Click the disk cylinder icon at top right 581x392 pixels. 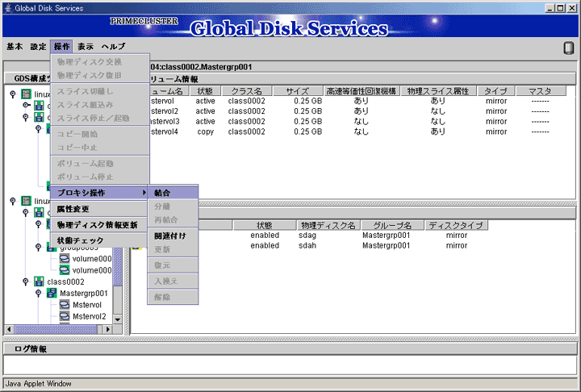[568, 48]
